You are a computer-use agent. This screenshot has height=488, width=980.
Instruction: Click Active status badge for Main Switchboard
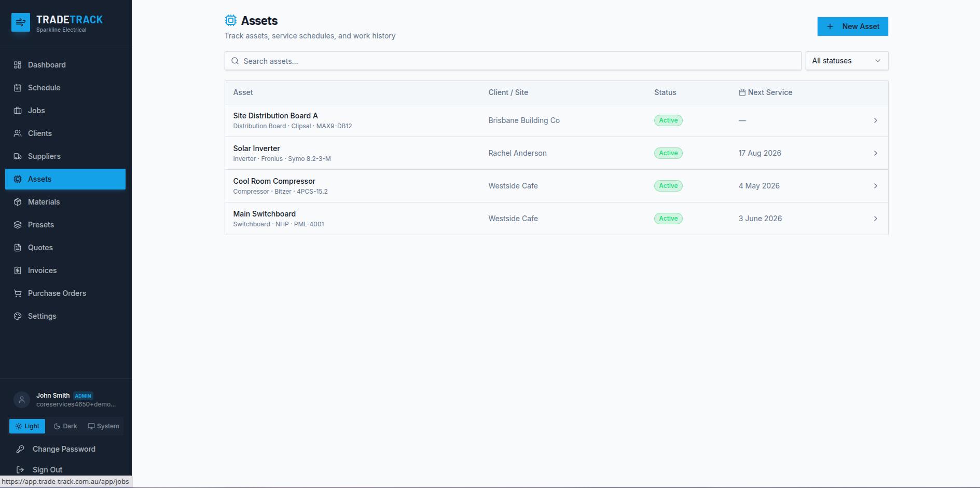click(x=668, y=219)
